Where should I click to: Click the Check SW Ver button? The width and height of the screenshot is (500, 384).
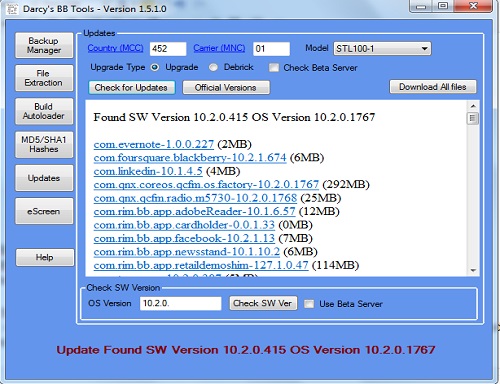(263, 303)
